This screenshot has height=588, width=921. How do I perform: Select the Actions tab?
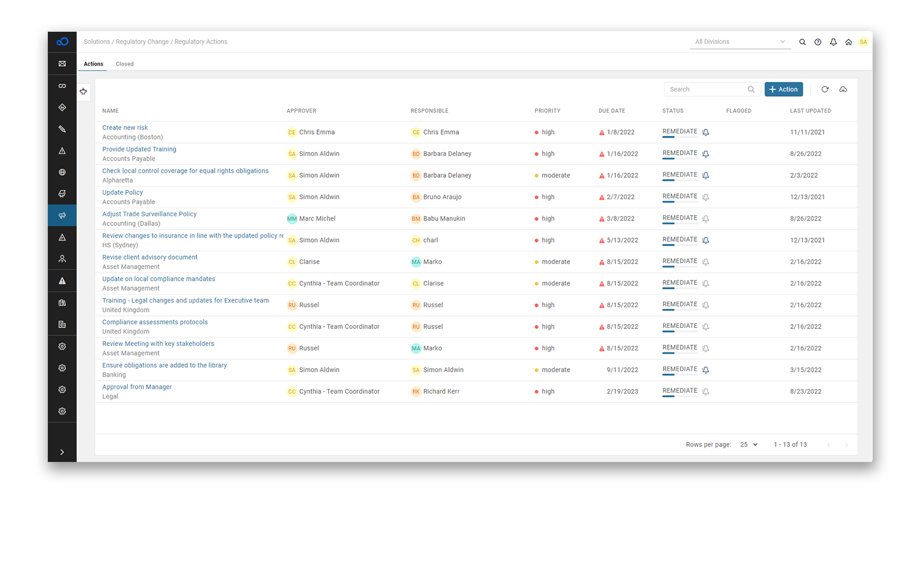(x=93, y=64)
